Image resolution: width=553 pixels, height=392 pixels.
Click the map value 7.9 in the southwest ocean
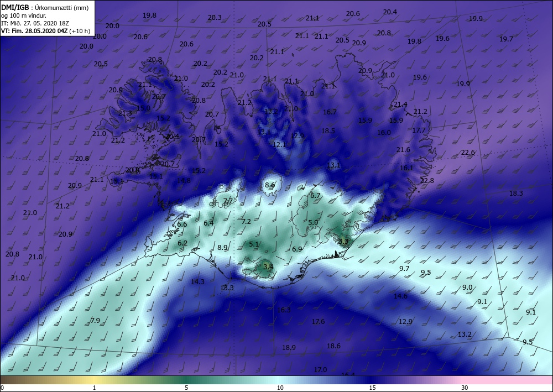[x=95, y=321]
